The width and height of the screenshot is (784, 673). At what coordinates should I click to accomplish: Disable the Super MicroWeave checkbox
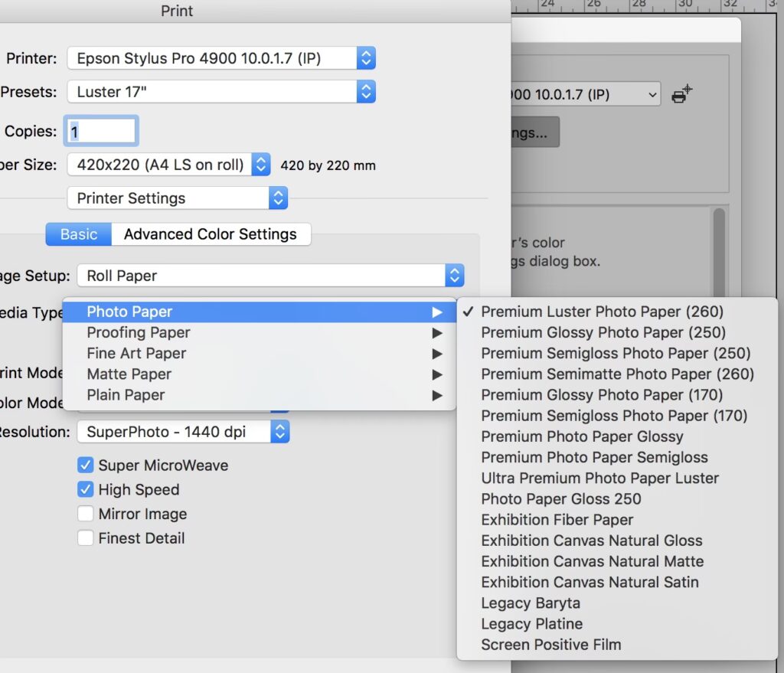click(x=86, y=465)
